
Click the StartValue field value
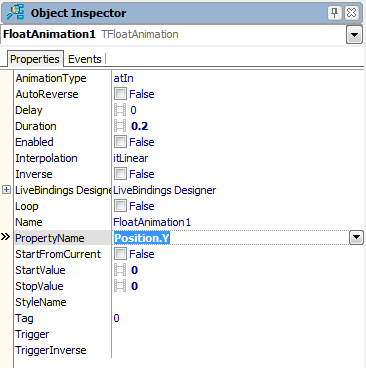(x=134, y=270)
